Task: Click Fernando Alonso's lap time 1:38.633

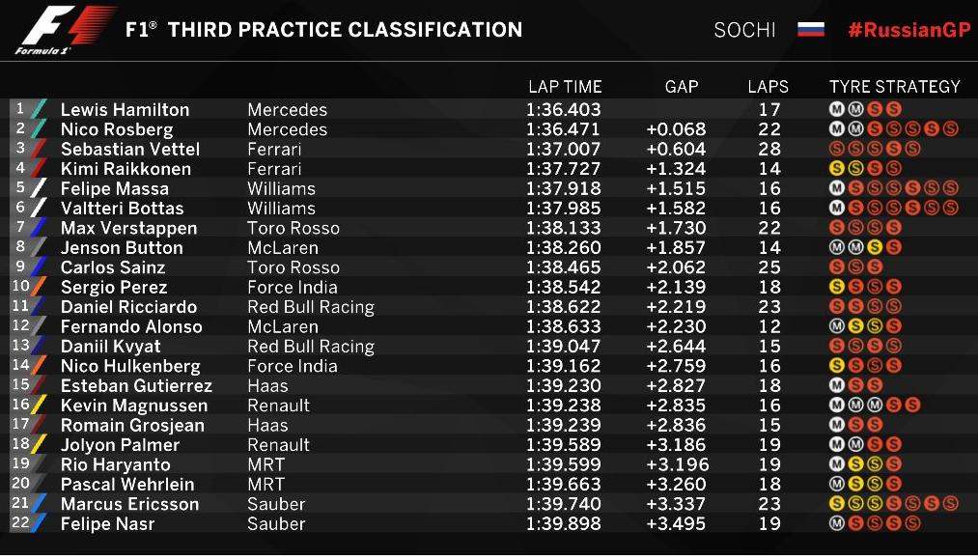Action: point(564,326)
